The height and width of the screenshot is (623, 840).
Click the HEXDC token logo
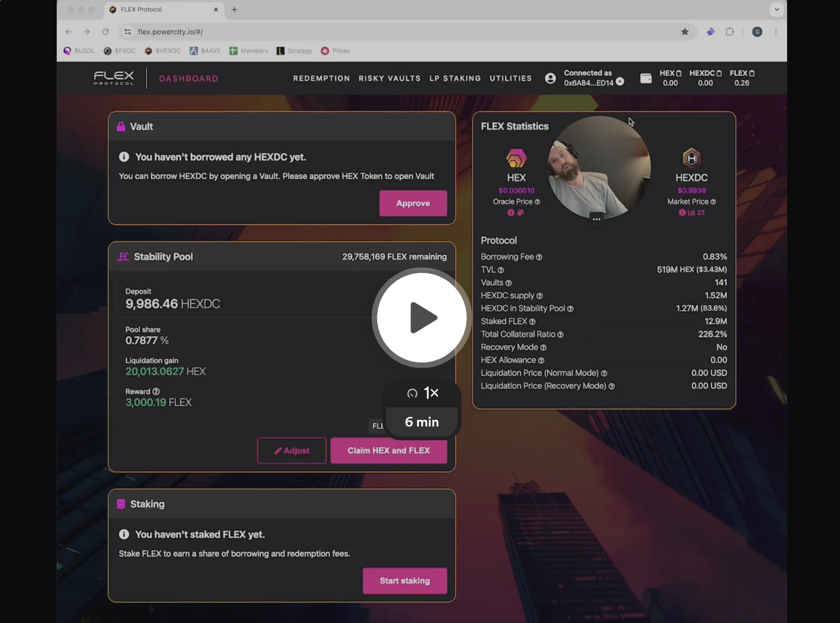tap(691, 158)
